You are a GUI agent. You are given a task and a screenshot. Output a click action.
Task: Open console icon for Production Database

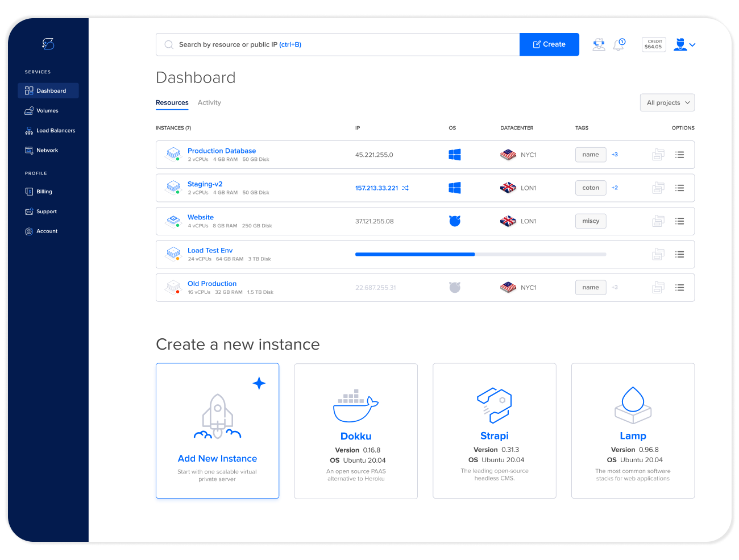coord(658,155)
